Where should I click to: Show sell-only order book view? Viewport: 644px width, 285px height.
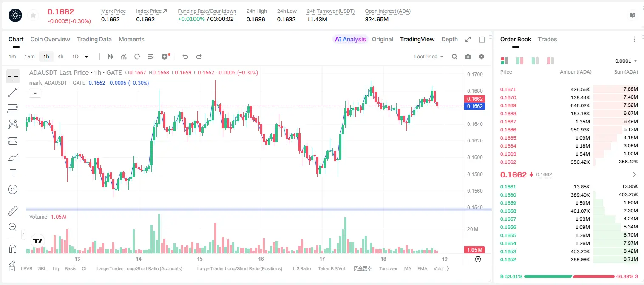click(550, 61)
